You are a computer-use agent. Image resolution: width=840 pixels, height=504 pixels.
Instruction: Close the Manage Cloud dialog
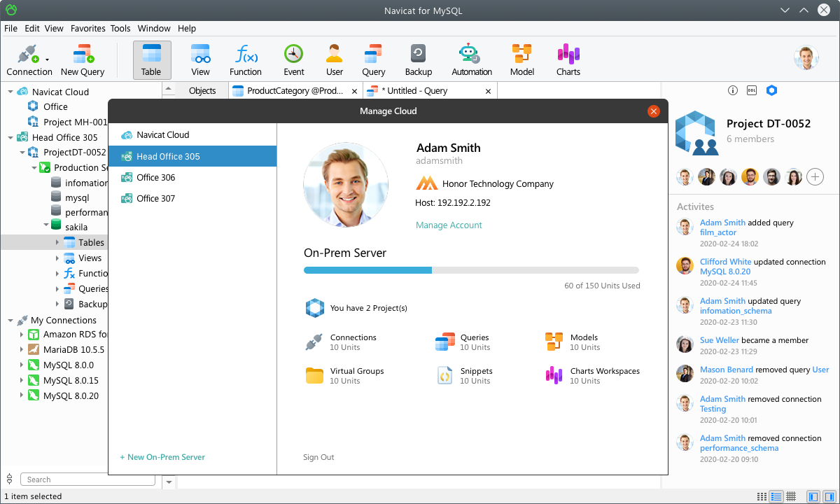click(654, 111)
